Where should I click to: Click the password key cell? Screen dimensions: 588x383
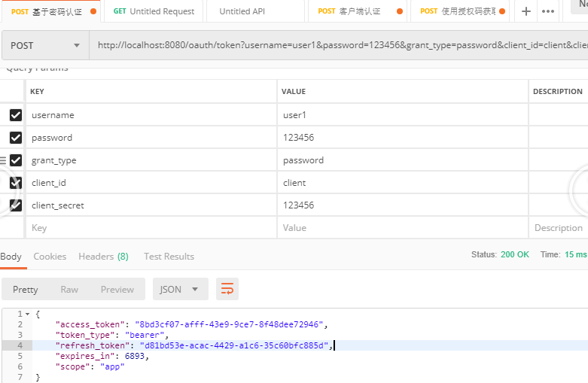(151, 138)
